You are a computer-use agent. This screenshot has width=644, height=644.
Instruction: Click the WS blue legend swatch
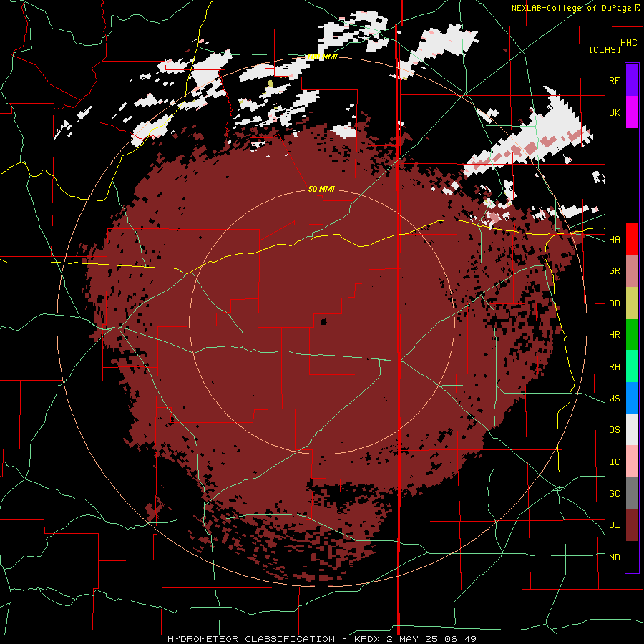632,398
